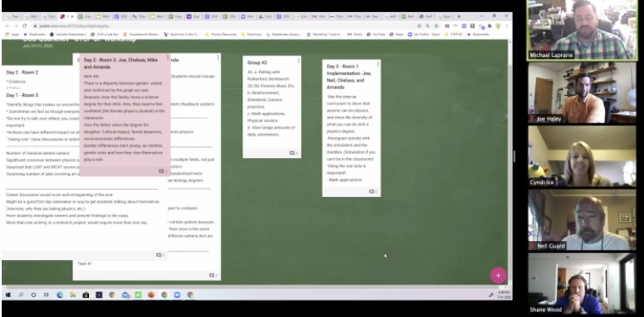Open the Windows Start menu

click(8, 295)
